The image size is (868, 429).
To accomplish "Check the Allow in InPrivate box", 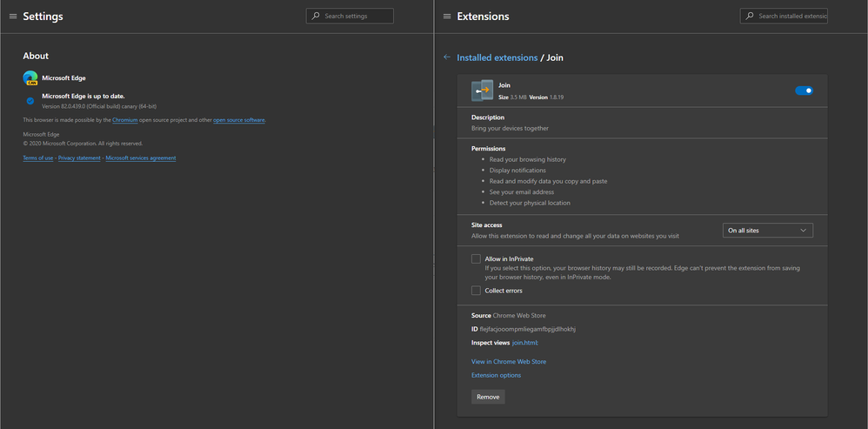I will tap(476, 258).
